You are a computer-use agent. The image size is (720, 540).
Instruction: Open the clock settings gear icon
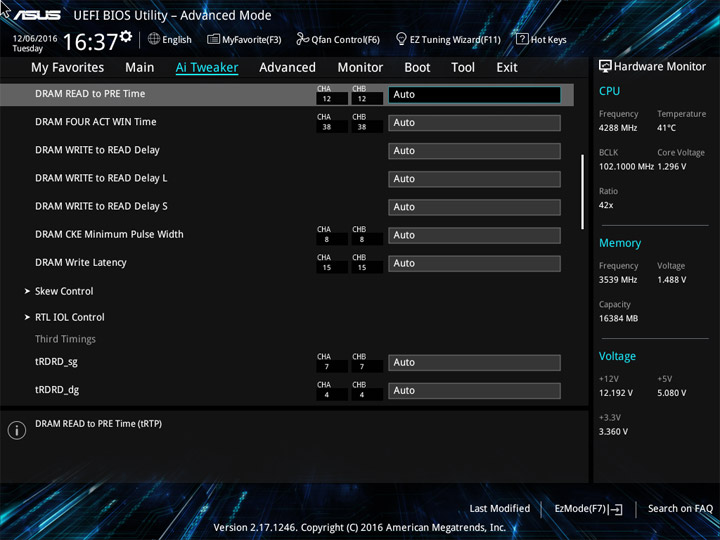pyautogui.click(x=126, y=36)
